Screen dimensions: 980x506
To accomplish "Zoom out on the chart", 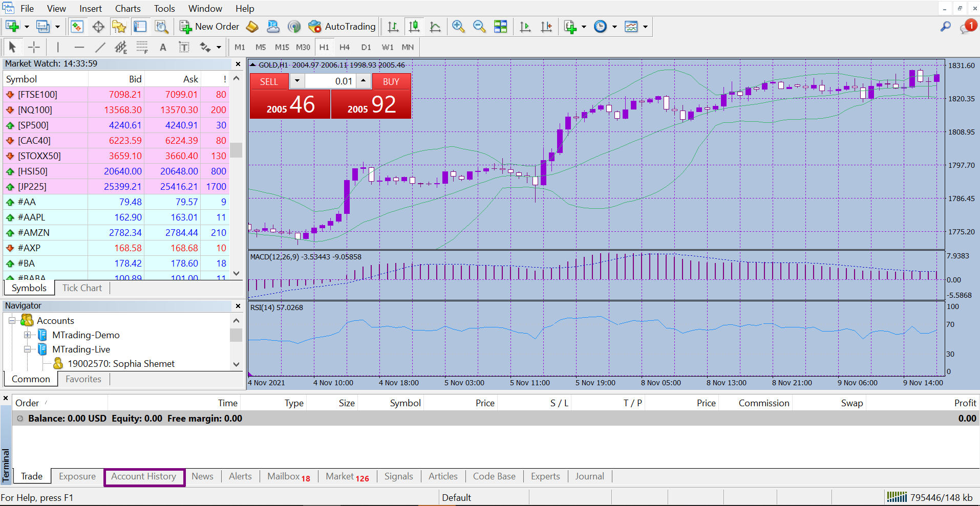I will click(479, 27).
